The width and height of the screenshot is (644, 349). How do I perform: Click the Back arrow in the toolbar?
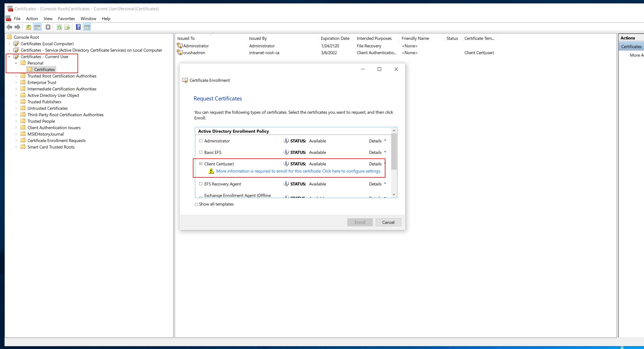9,27
